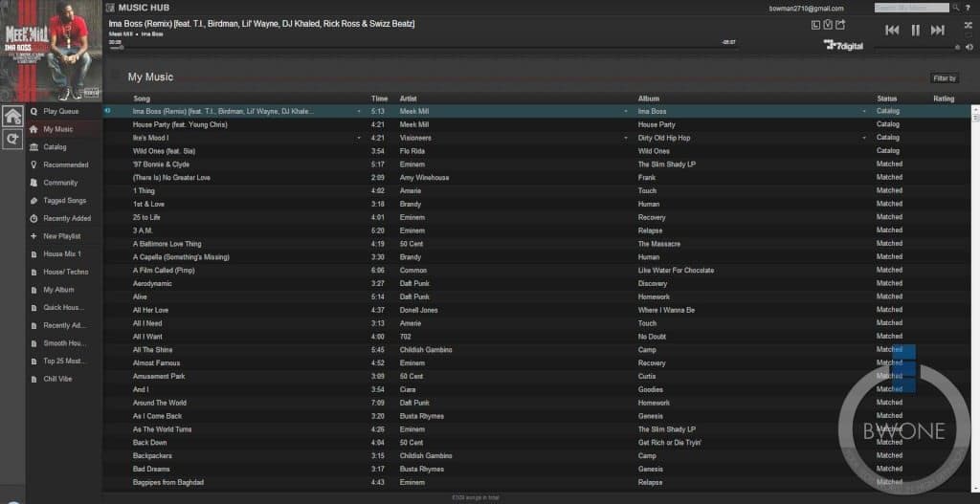The height and width of the screenshot is (504, 980).
Task: Click the now-playing speaker indicator on Ima Boss row
Action: [x=108, y=111]
